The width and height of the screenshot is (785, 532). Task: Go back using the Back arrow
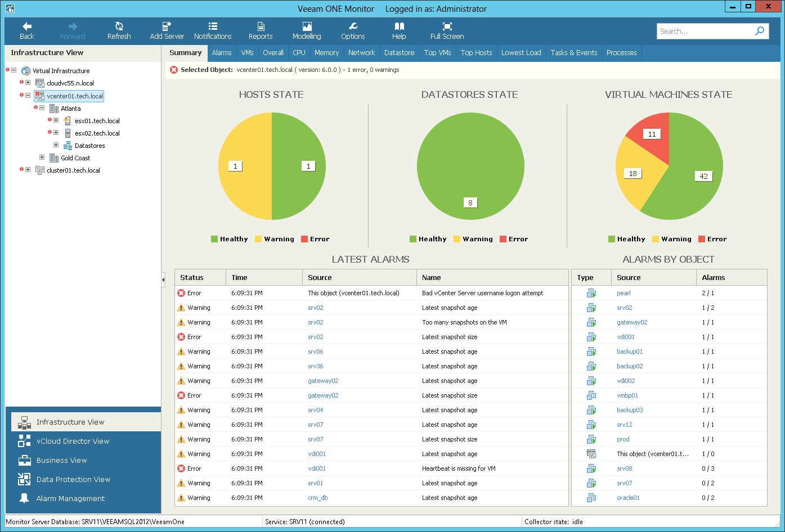click(x=27, y=31)
